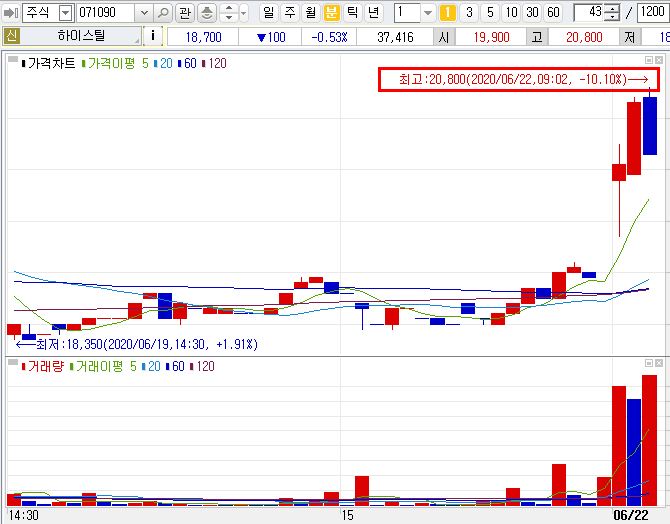670x524 pixels.
Task: Click the 관 watchlist button
Action: (185, 13)
